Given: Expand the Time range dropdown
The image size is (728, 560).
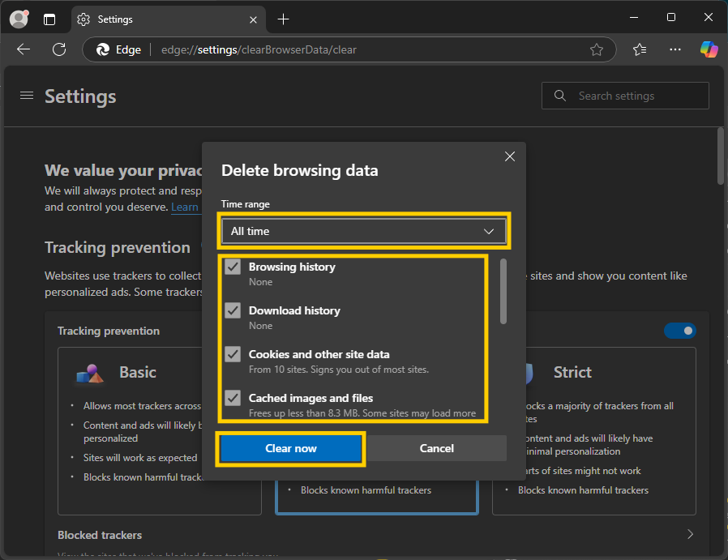Looking at the screenshot, I should [363, 231].
